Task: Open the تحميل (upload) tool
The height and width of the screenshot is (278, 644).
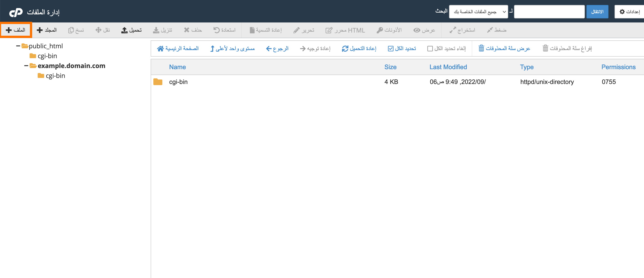Action: [132, 30]
